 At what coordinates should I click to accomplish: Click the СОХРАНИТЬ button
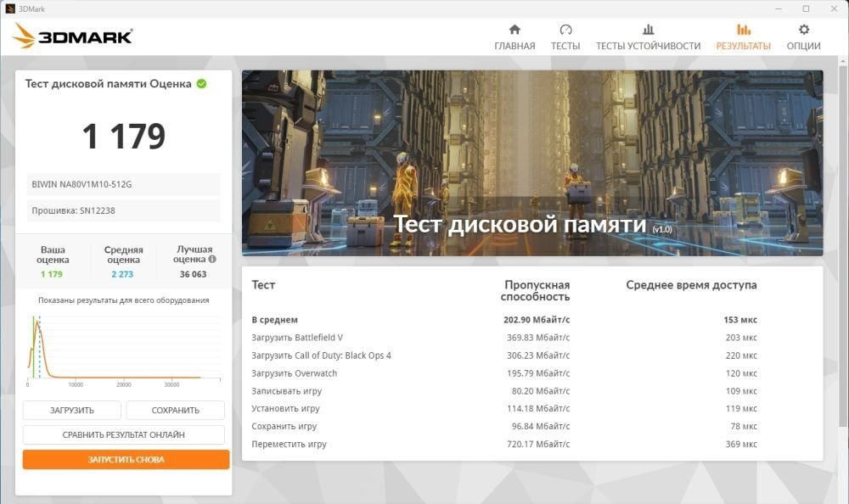pos(176,411)
